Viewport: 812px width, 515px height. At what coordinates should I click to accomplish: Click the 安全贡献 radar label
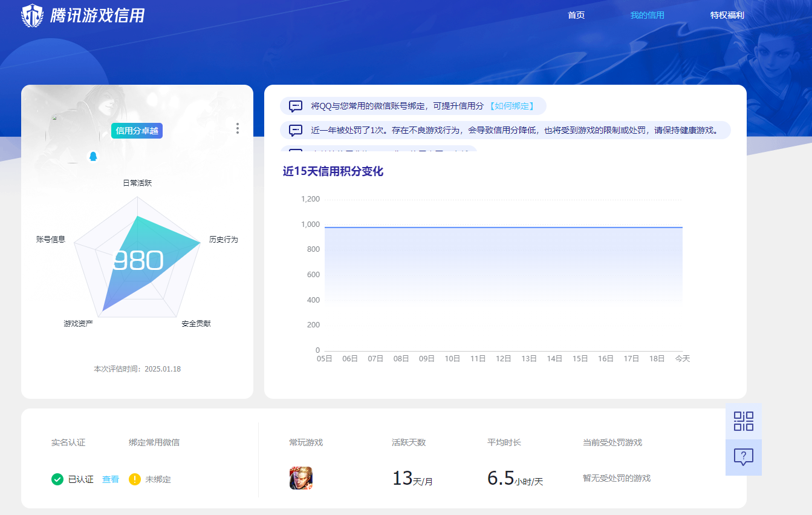(197, 324)
